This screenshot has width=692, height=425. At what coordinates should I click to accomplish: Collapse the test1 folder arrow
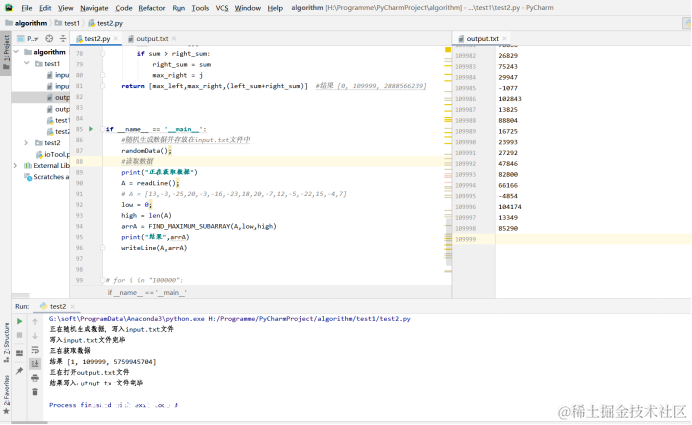[x=27, y=64]
